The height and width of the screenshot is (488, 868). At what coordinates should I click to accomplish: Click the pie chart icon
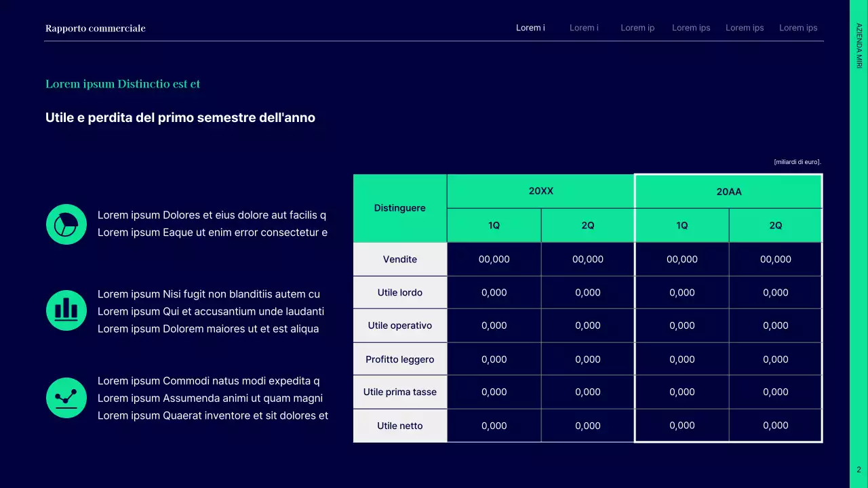point(66,224)
